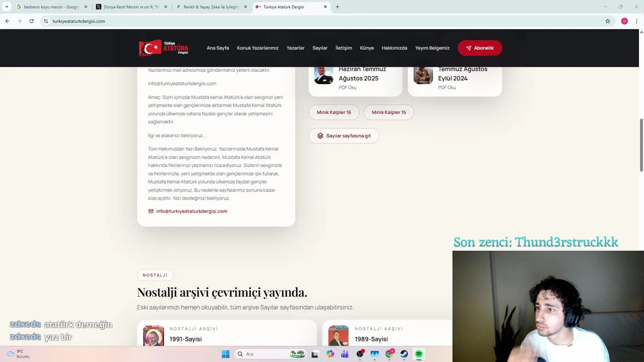Open the tab search dropdown arrow
The width and height of the screenshot is (644, 362).
[7, 7]
